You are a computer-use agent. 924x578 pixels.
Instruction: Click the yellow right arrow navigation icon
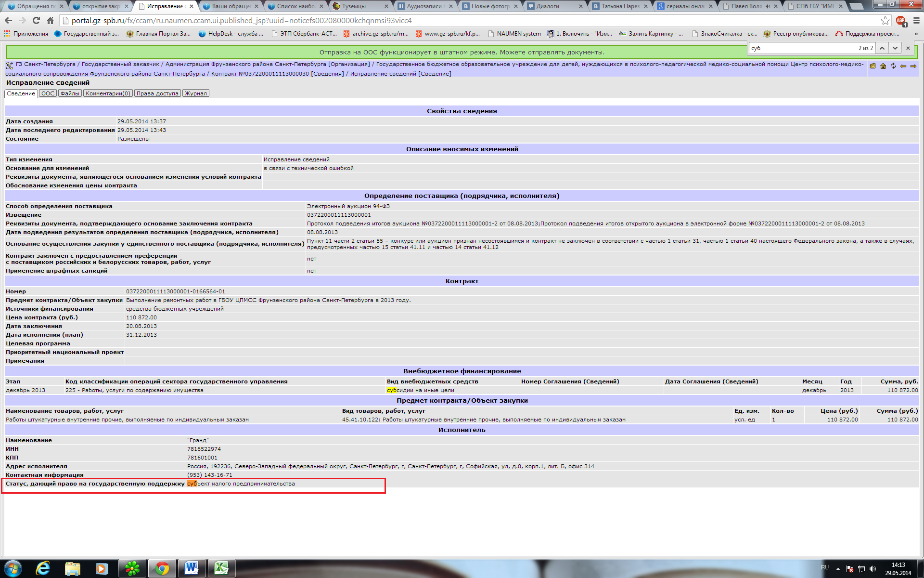(x=913, y=66)
